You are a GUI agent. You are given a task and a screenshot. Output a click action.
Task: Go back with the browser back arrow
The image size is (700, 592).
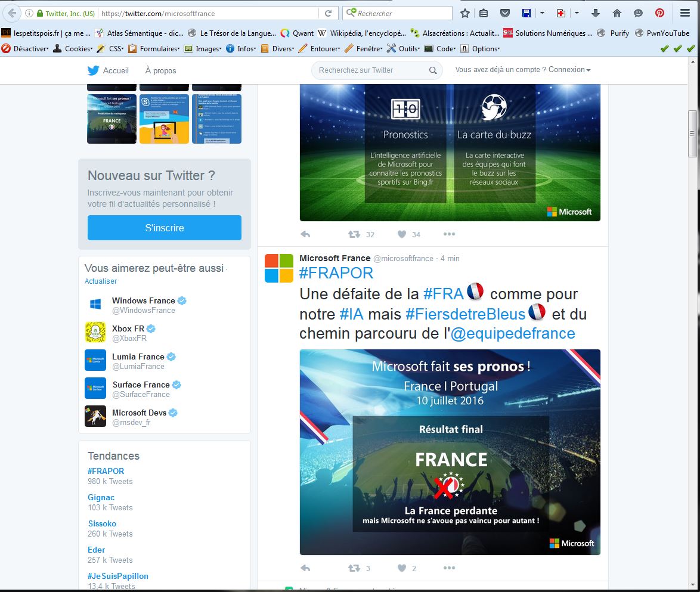(x=12, y=13)
